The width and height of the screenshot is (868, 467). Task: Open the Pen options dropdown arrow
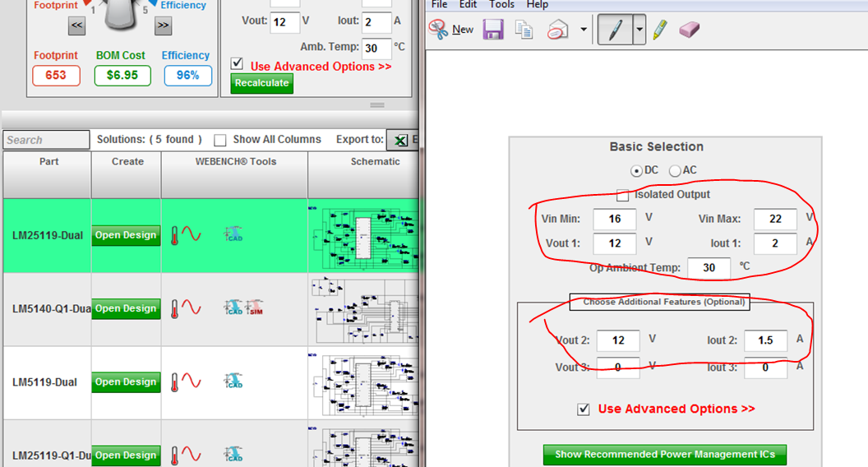[639, 30]
